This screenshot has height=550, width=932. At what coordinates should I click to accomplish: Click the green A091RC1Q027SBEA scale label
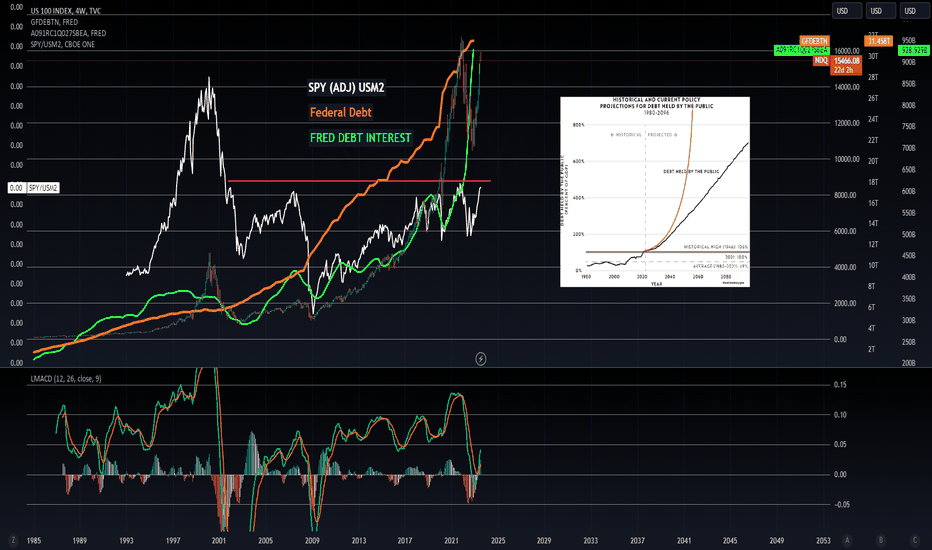(x=802, y=51)
